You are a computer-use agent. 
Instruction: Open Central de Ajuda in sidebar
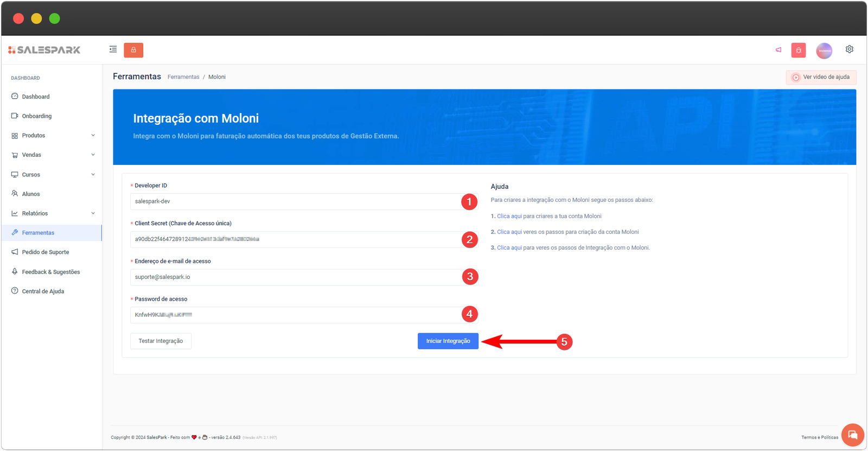tap(43, 291)
